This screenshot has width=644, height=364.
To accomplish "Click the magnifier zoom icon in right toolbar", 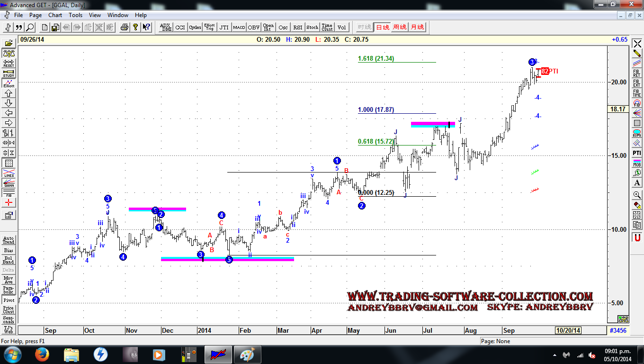I will pyautogui.click(x=636, y=195).
